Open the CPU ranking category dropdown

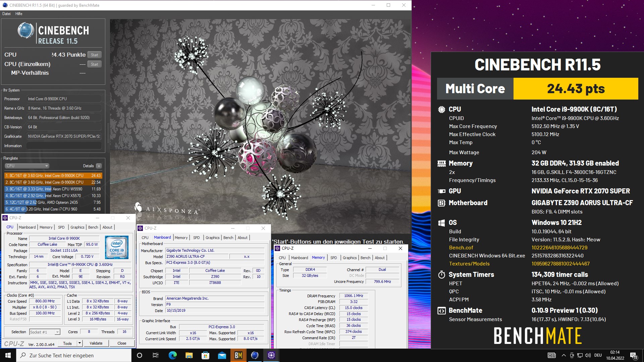coord(27,166)
